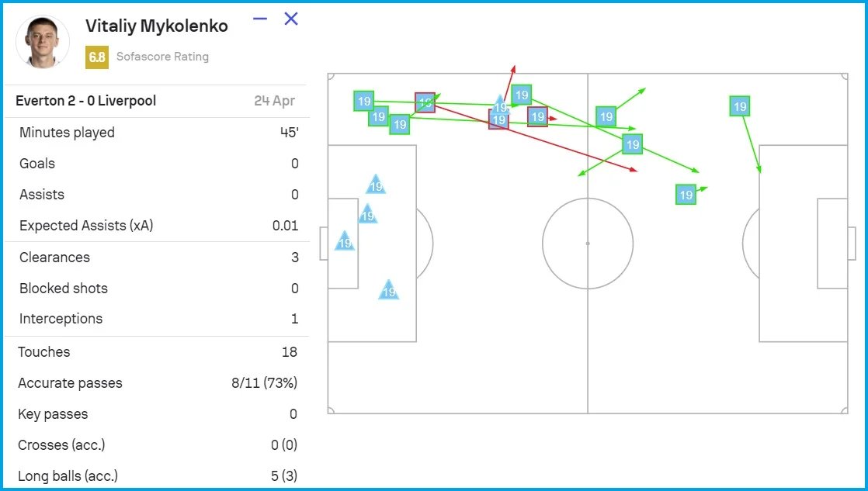Viewport: 868px width, 491px height.
Task: Click the Expected Assists (xA) row
Action: (158, 226)
